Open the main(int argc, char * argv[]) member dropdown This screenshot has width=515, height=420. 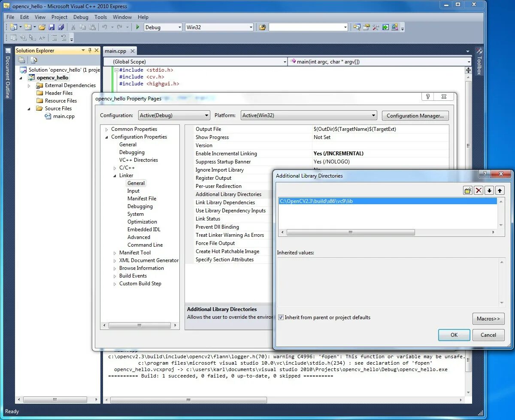tap(380, 62)
